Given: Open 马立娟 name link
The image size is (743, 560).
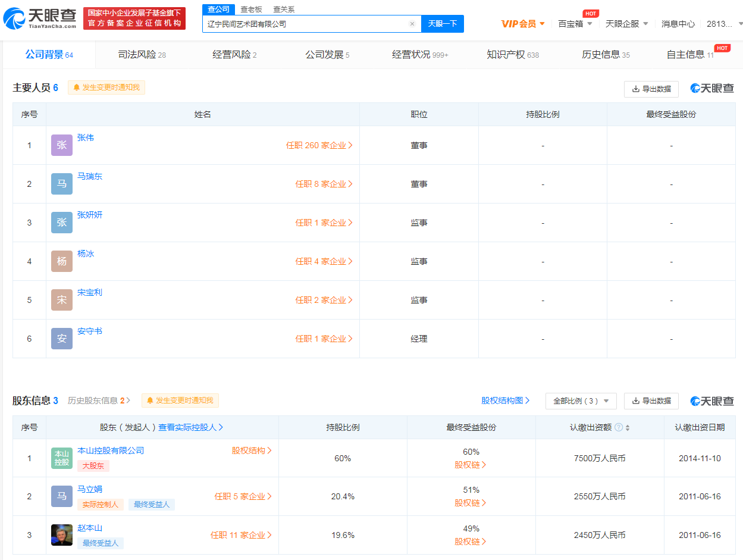Looking at the screenshot, I should [x=90, y=489].
